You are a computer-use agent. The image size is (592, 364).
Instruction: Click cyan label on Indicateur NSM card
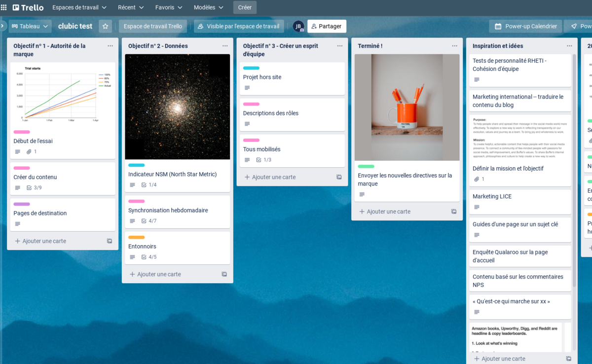(137, 165)
